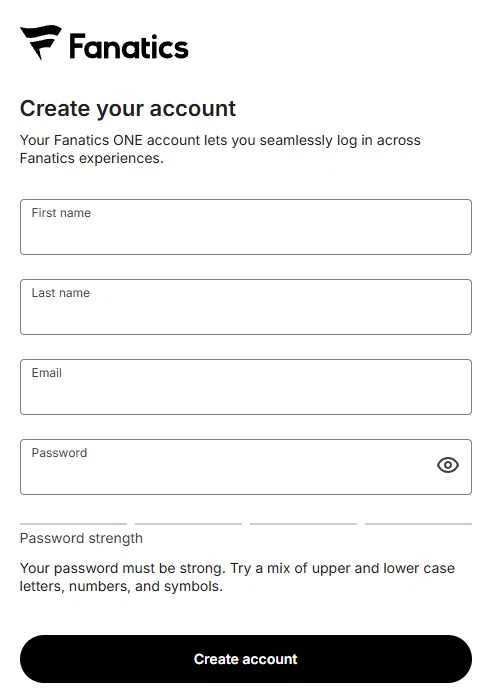
Task: Focus the First name input field
Action: [x=246, y=227]
